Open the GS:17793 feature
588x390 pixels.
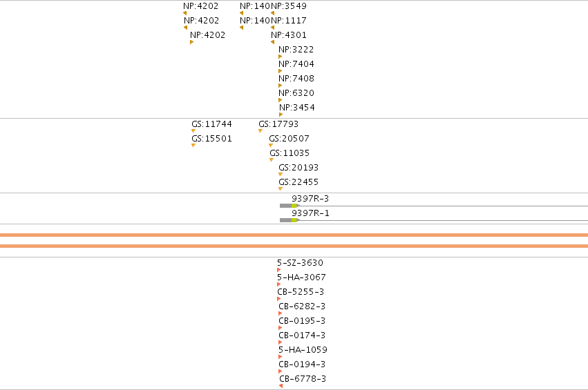[278, 124]
